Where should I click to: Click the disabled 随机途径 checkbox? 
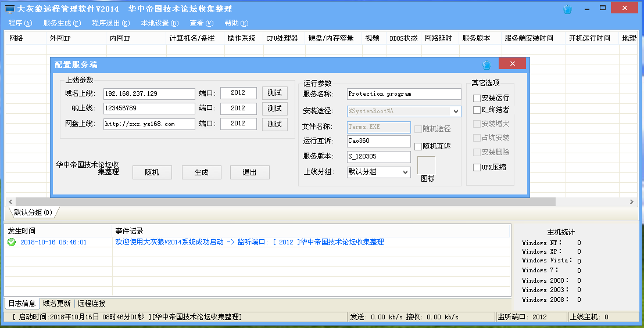pyautogui.click(x=418, y=129)
